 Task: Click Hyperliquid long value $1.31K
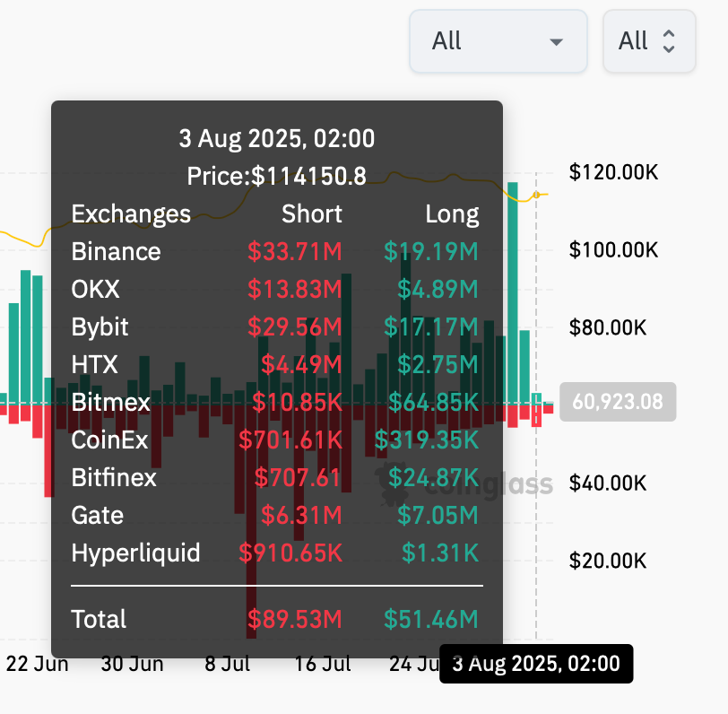click(x=440, y=553)
